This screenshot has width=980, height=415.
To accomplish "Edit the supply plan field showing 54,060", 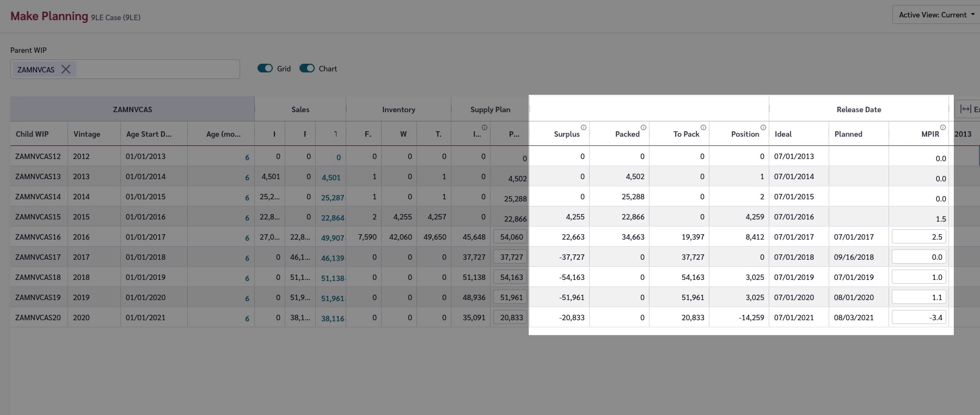I will tap(511, 237).
